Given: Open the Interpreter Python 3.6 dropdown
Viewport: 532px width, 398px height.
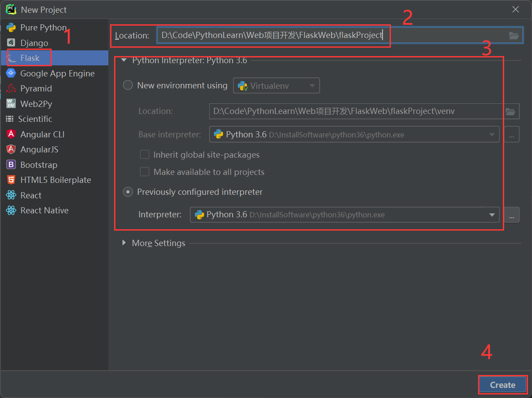Looking at the screenshot, I should tap(345, 215).
